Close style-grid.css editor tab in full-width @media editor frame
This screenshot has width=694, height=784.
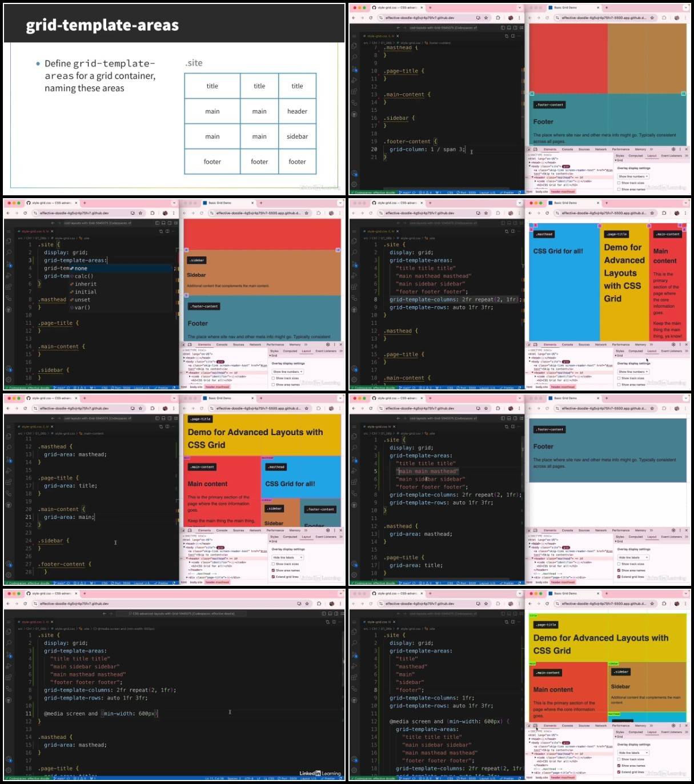51,622
